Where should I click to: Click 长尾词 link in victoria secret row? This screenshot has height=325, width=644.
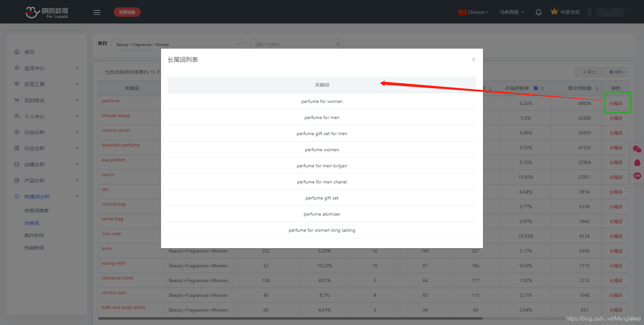click(616, 133)
